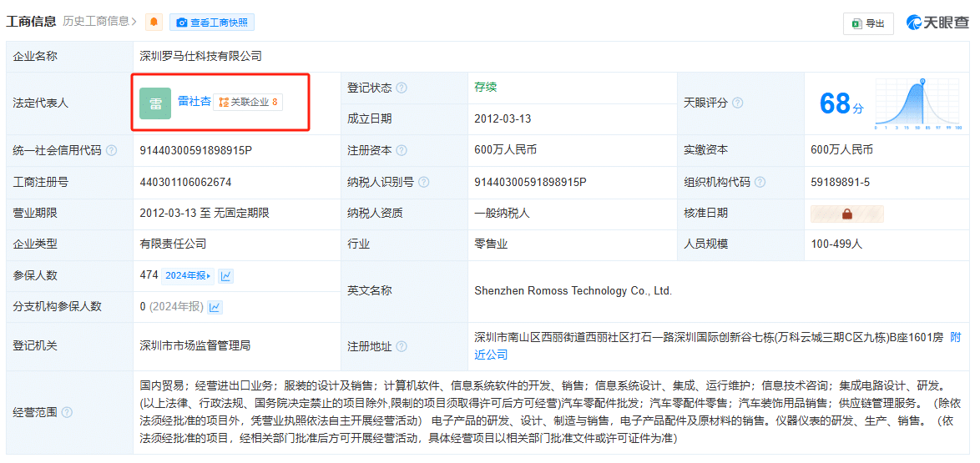980x463 pixels.
Task: Open legal representative 雷社杏 link
Action: pos(194,101)
